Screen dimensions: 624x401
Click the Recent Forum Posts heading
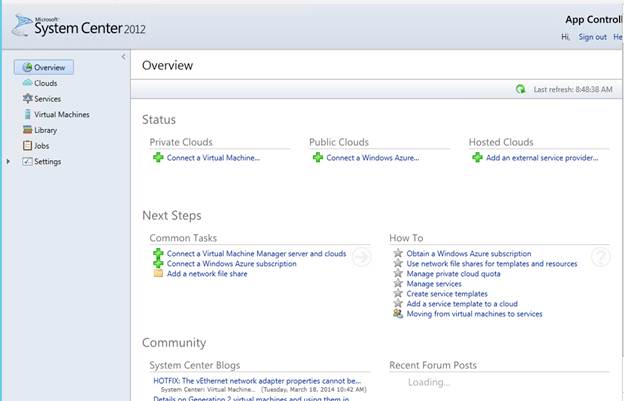433,365
